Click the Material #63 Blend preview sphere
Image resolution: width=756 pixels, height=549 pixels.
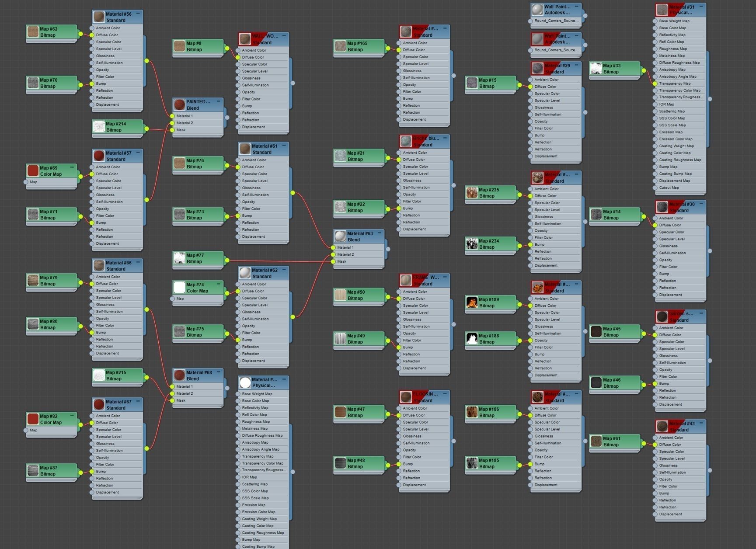(x=340, y=236)
